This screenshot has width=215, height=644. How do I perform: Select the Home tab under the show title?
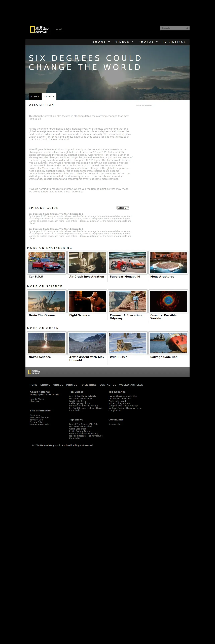[35, 96]
